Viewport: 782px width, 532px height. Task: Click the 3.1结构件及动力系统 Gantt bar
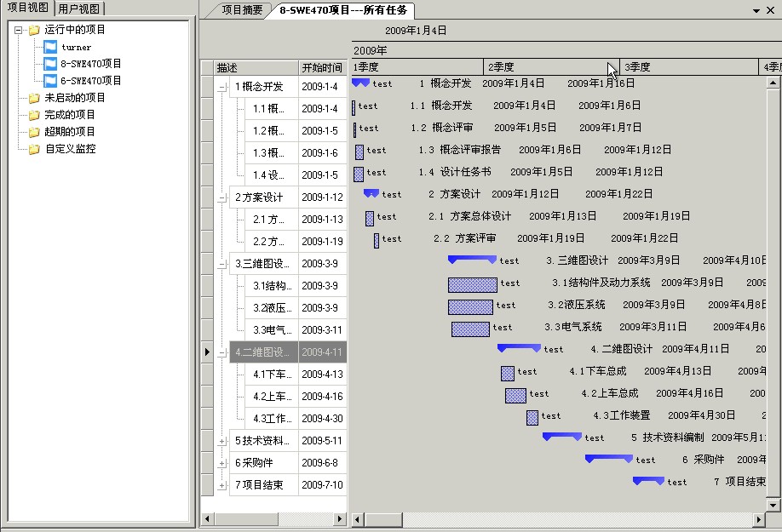coord(472,284)
